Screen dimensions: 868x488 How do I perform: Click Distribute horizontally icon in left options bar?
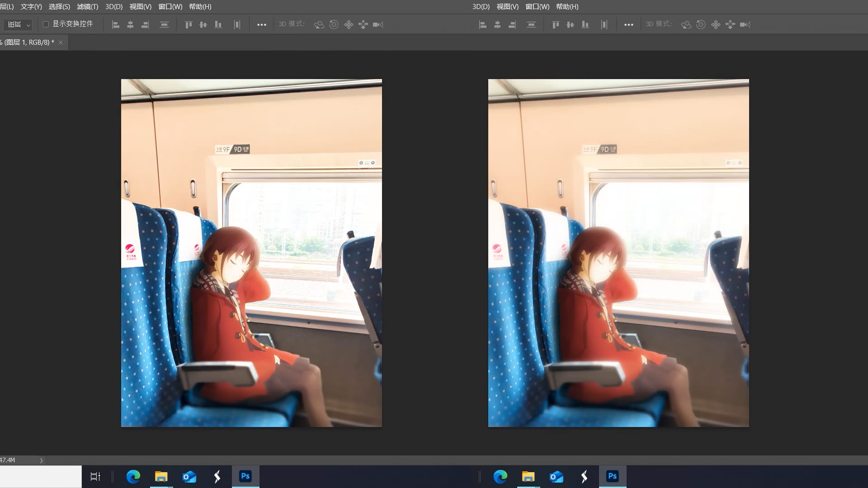[x=237, y=25]
